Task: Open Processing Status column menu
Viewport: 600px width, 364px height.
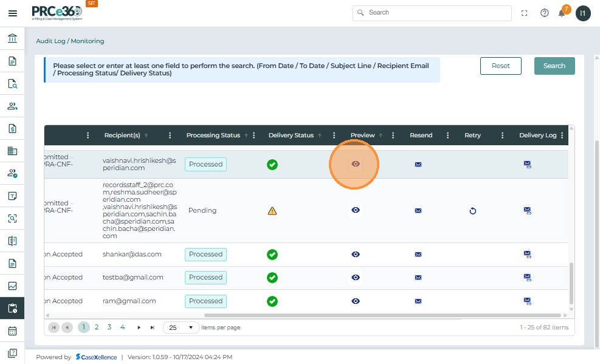Action: [x=254, y=136]
